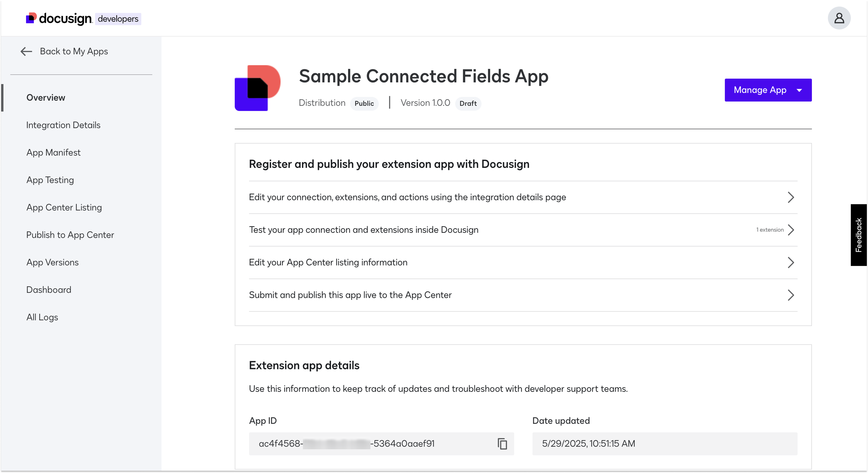This screenshot has height=473, width=868.
Task: Copy the App ID using the copy icon
Action: pyautogui.click(x=502, y=444)
